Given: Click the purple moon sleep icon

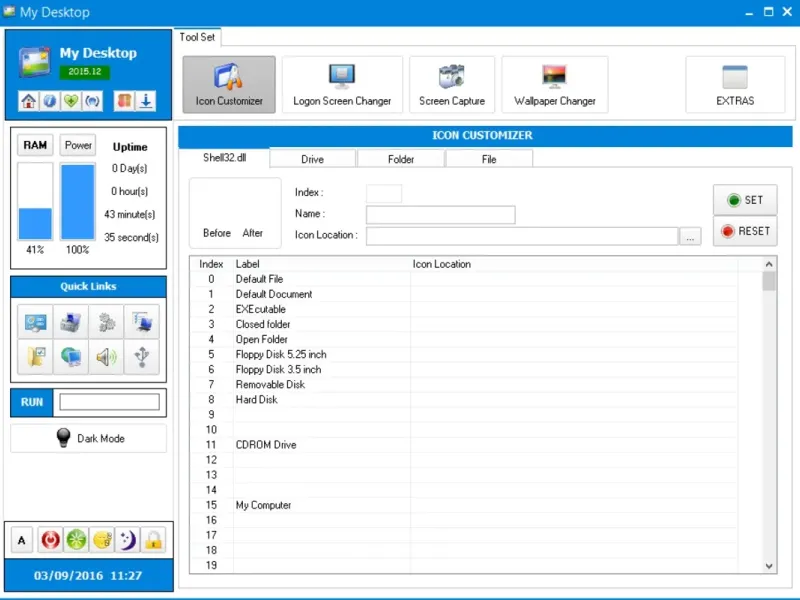Looking at the screenshot, I should (x=127, y=541).
